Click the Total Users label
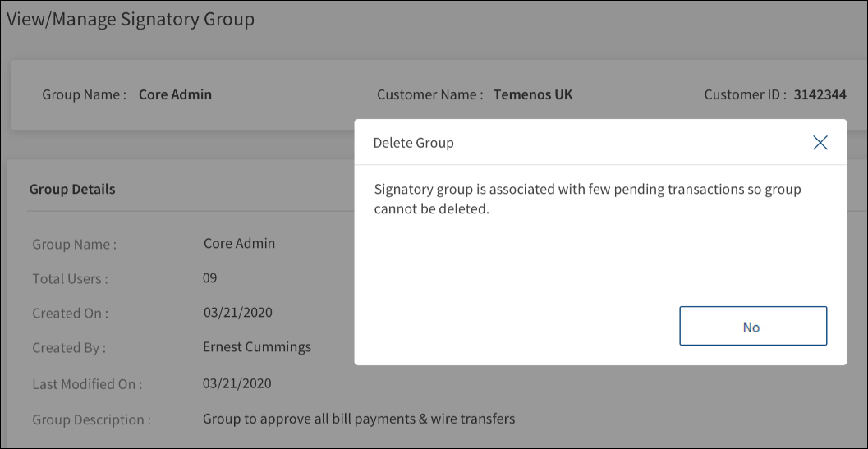Viewport: 868px width, 449px height. point(70,279)
